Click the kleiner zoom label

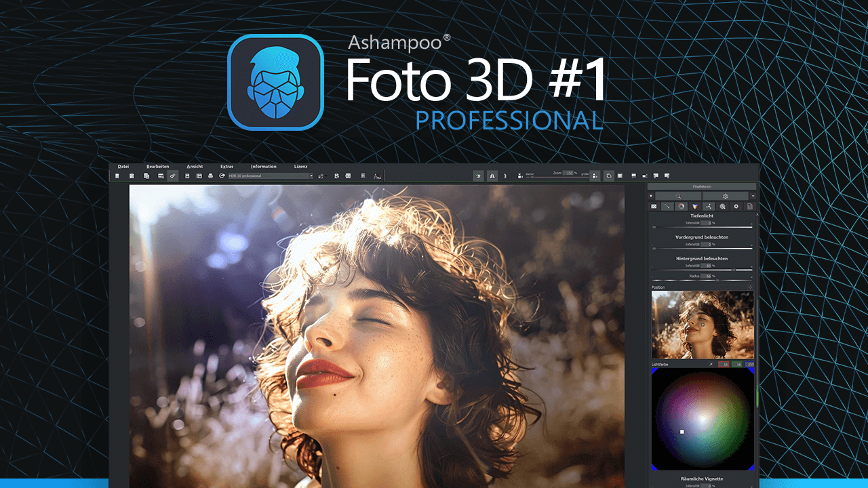(x=530, y=175)
